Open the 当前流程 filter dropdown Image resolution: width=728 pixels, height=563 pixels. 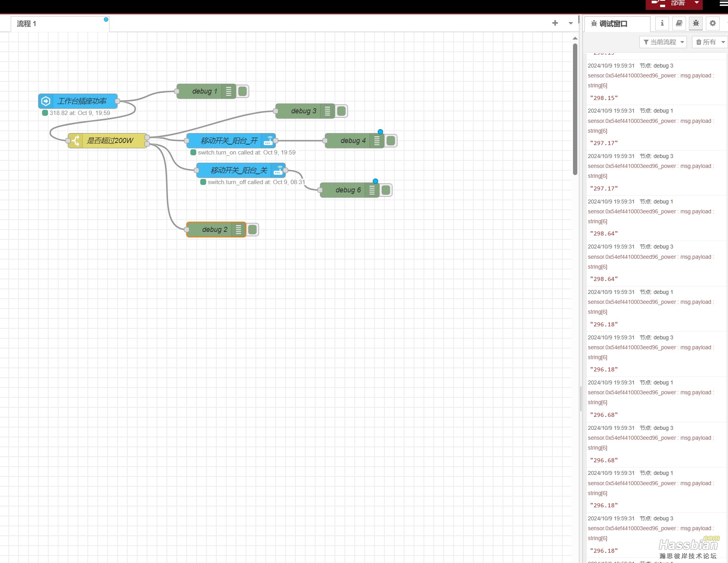pos(663,42)
